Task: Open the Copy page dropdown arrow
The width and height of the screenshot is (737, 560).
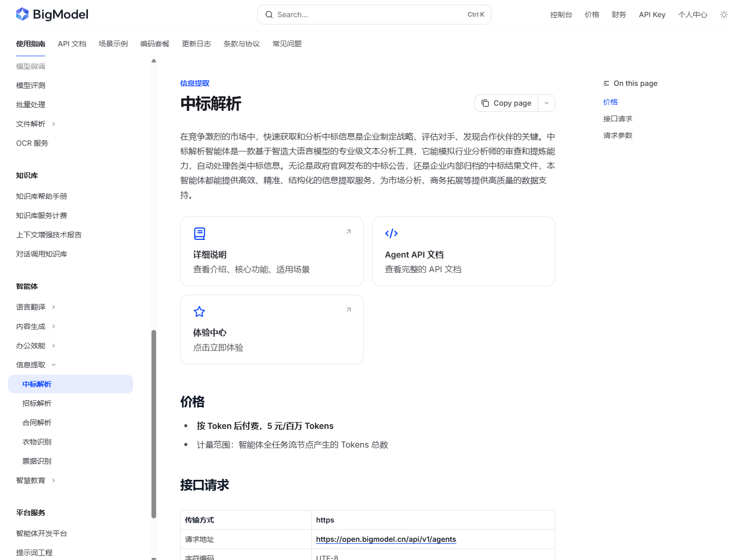Action: coord(547,103)
